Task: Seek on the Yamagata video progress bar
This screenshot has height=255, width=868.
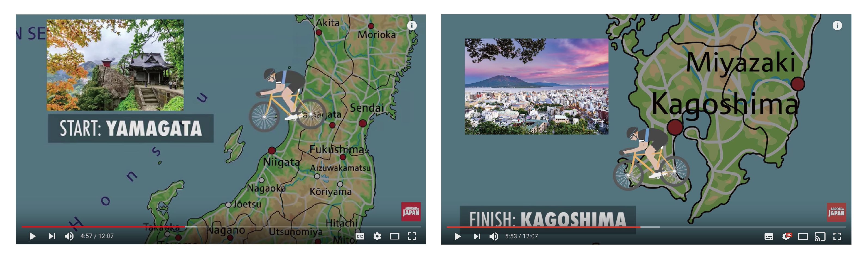Action: click(x=221, y=227)
